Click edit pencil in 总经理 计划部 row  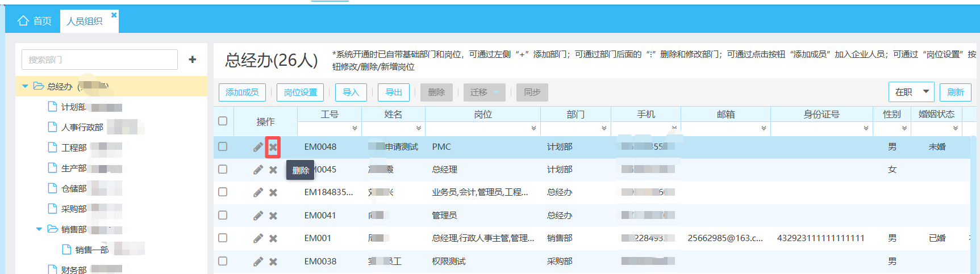coord(258,170)
